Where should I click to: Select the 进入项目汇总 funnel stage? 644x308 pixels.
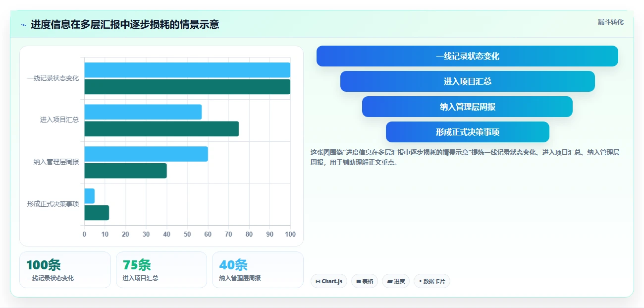[467, 81]
